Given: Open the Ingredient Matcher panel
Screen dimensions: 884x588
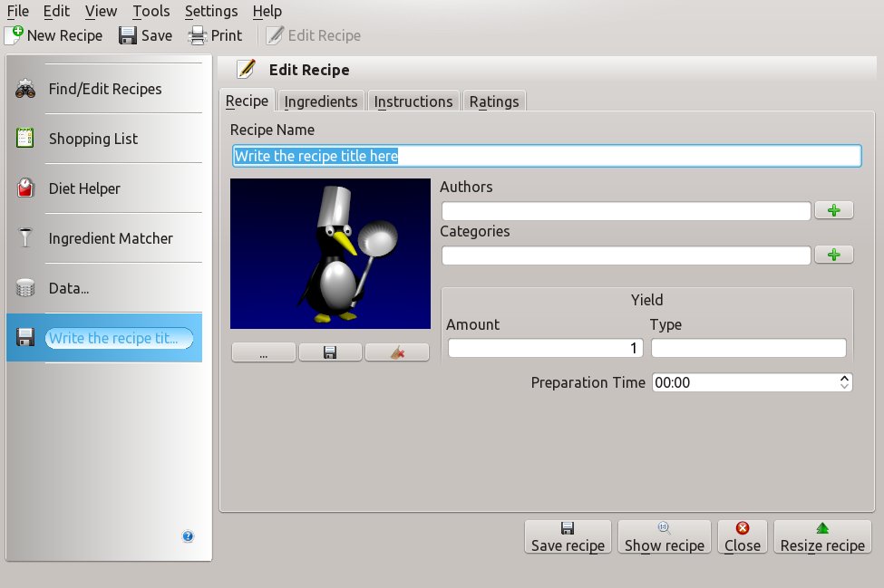Looking at the screenshot, I should click(x=105, y=238).
